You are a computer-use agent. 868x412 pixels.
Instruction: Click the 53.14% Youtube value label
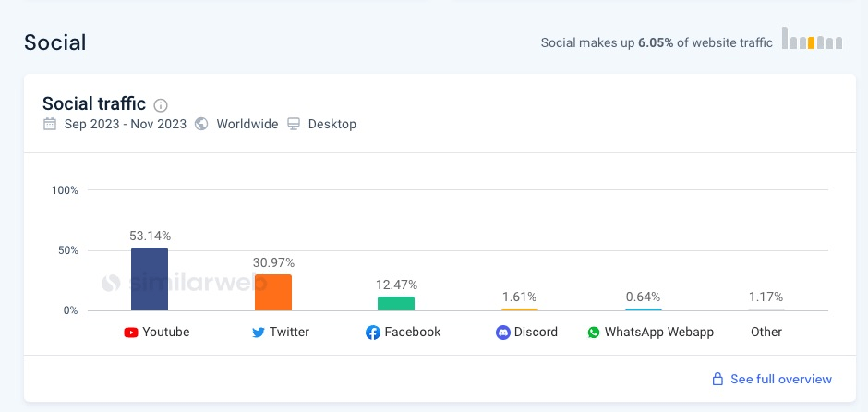point(150,236)
